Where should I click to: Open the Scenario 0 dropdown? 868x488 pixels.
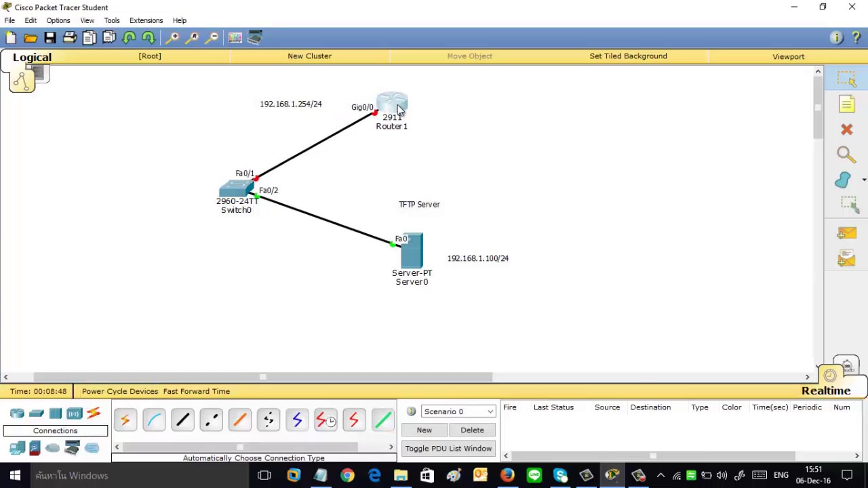click(458, 411)
